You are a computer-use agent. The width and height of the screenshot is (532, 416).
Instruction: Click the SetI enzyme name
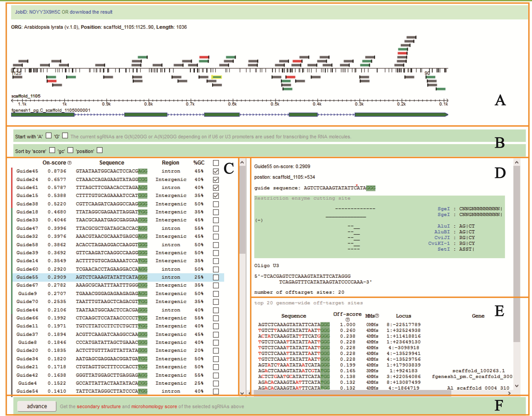coord(444,249)
